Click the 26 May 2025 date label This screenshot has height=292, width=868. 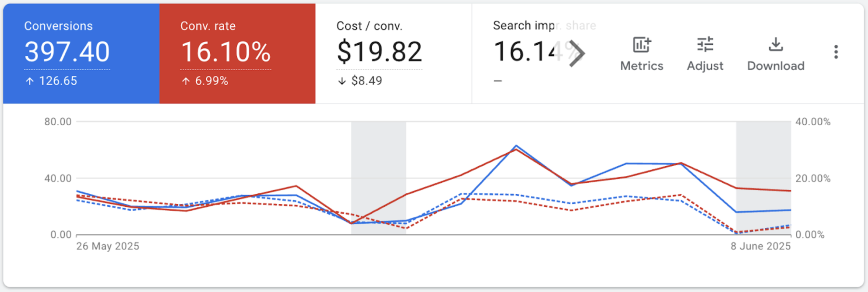tap(108, 246)
